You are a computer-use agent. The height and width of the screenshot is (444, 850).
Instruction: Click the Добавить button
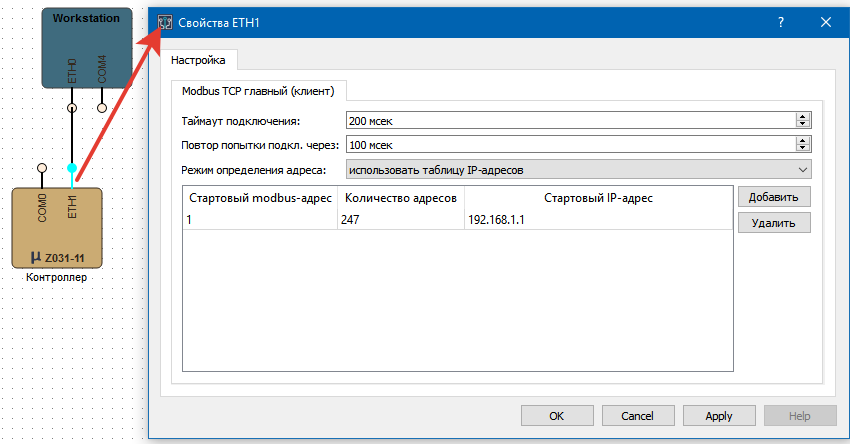[x=774, y=197]
